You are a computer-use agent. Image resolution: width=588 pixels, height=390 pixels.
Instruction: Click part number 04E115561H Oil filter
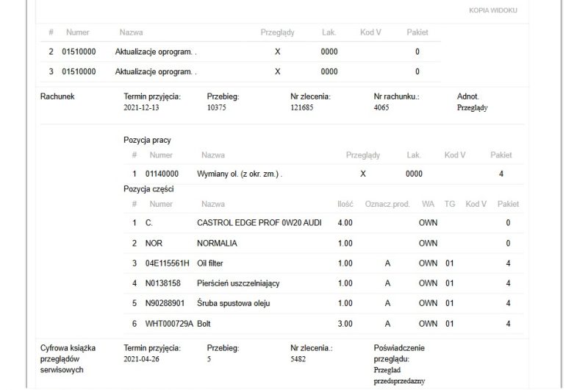point(168,263)
